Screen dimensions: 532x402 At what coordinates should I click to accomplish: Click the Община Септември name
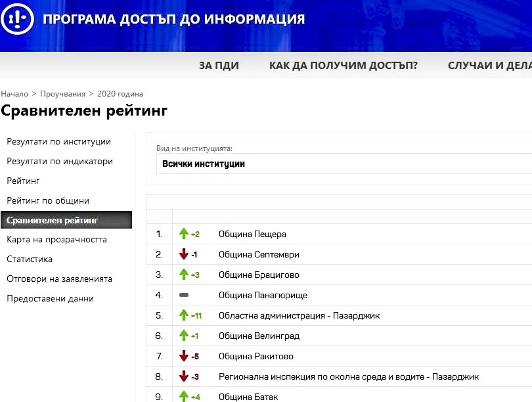[x=259, y=254]
